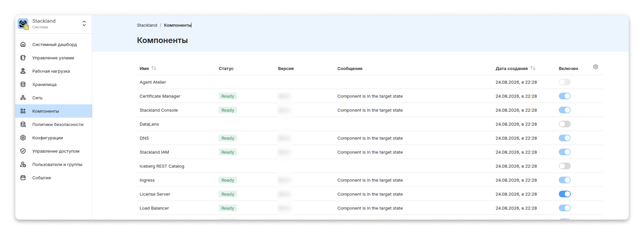
Task: Select the Рабочая нагрузка icon
Action: [x=23, y=71]
